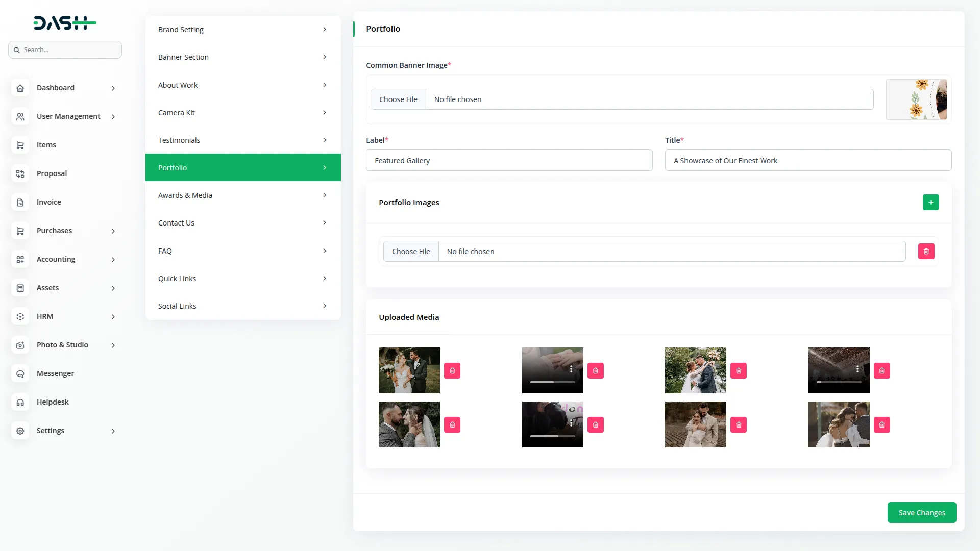Click the Invoice document icon
Viewport: 980px width, 551px height.
click(20, 203)
